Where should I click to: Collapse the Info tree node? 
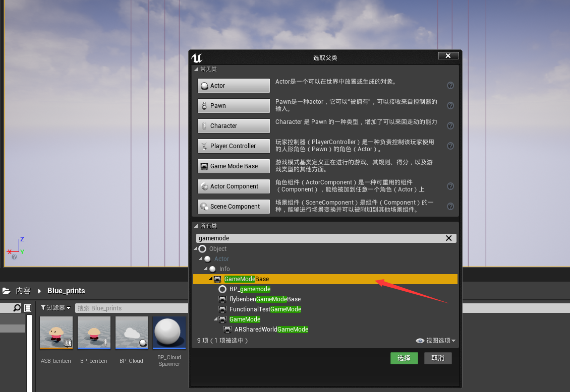coord(206,269)
